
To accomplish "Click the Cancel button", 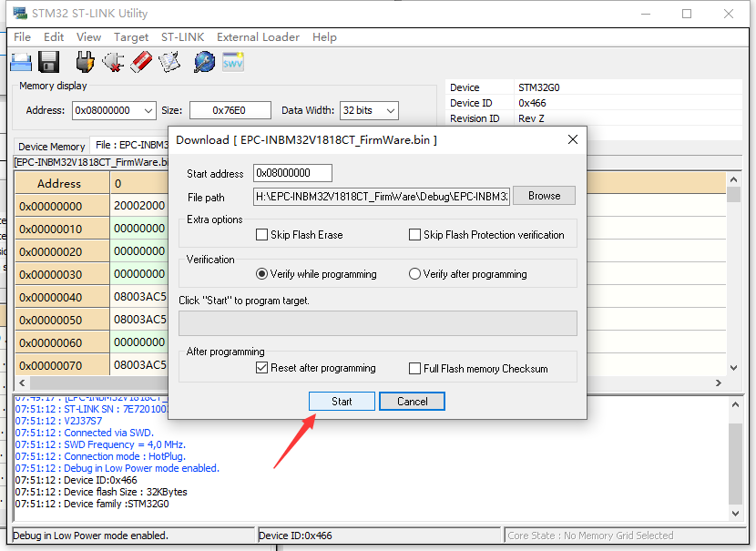I will [x=413, y=401].
